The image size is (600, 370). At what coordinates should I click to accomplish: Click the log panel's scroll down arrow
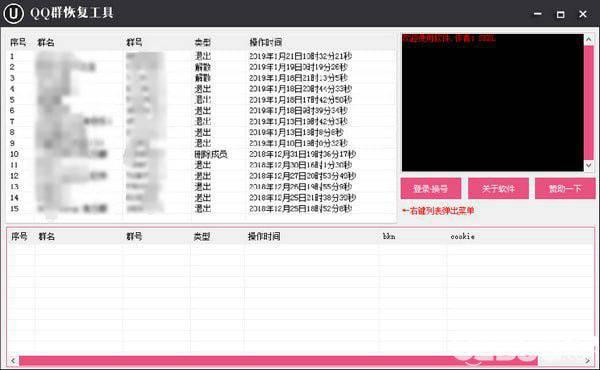pos(589,165)
